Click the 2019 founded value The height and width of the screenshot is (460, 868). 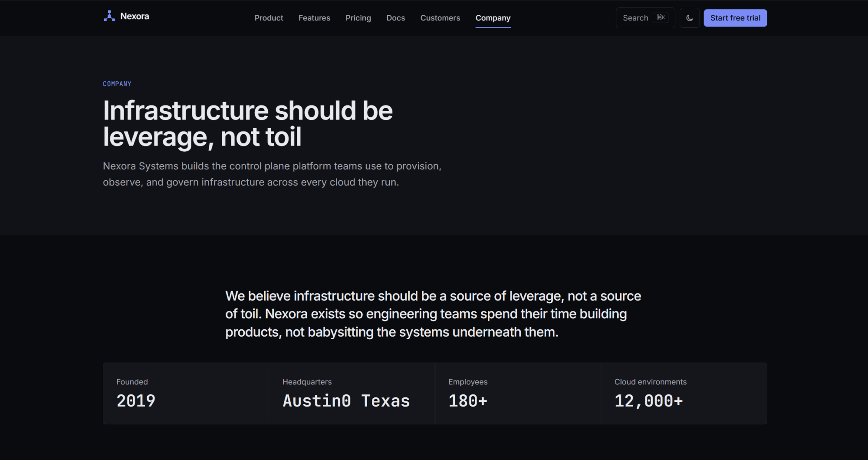tap(136, 400)
